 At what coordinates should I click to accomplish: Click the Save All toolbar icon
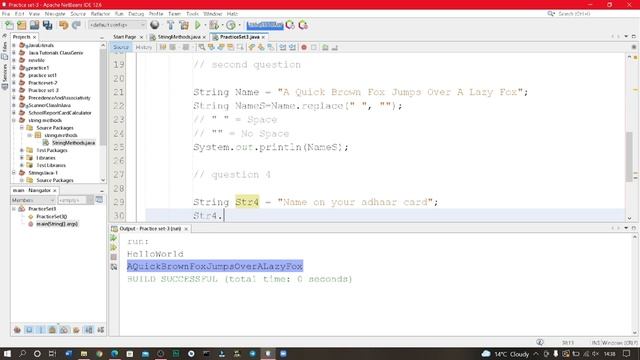[x=48, y=25]
